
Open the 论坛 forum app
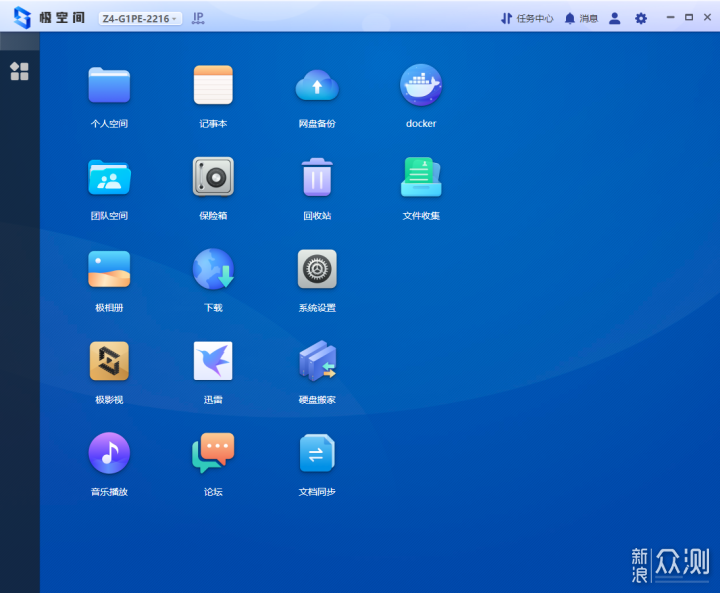click(213, 453)
